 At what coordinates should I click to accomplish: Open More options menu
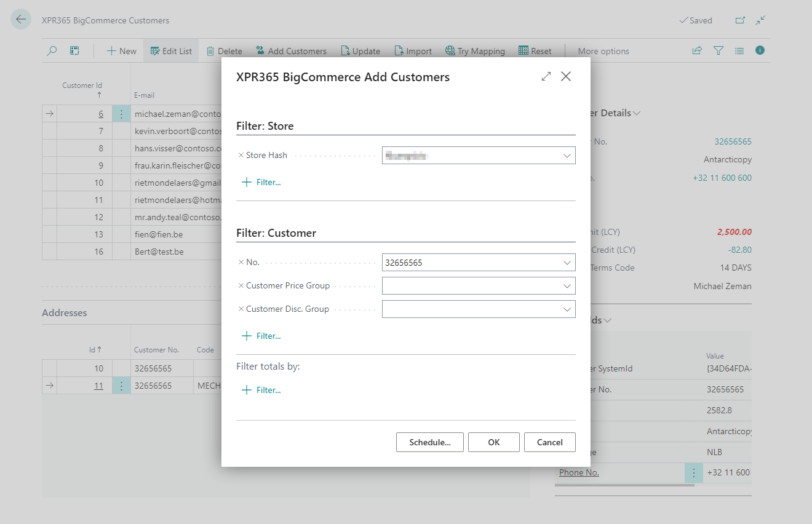pos(603,51)
